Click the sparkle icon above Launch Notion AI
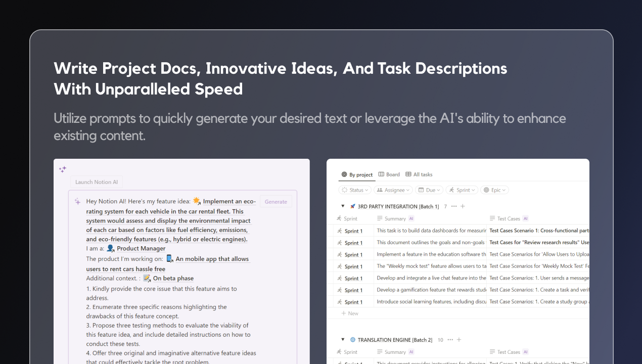Screen dimensions: 642x364 coord(63,169)
